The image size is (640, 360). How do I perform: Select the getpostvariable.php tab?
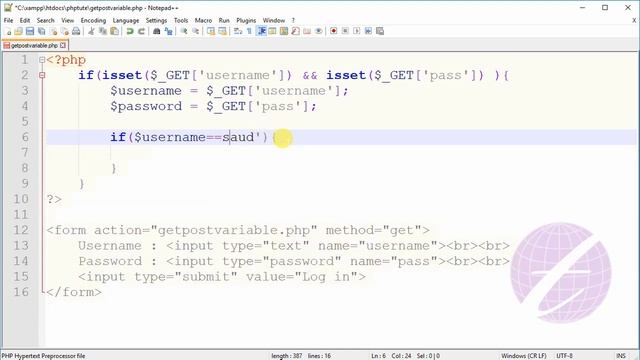[35, 45]
